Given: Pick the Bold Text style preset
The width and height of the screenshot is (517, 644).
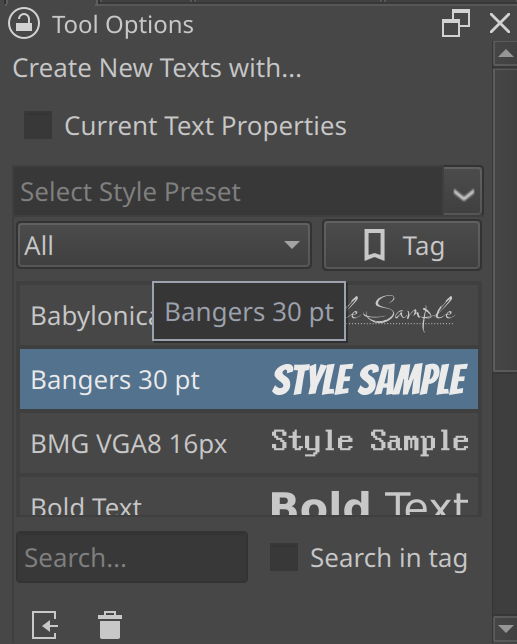Looking at the screenshot, I should click(249, 496).
